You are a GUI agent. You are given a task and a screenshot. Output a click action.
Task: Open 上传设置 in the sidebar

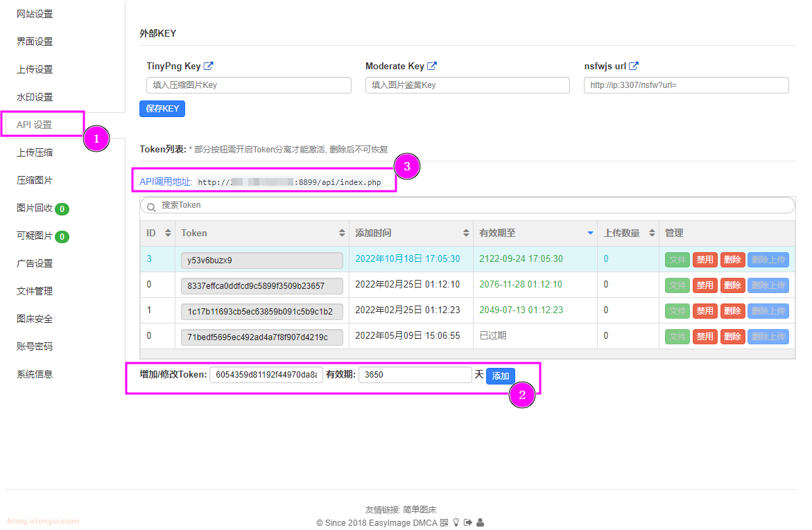pos(35,69)
